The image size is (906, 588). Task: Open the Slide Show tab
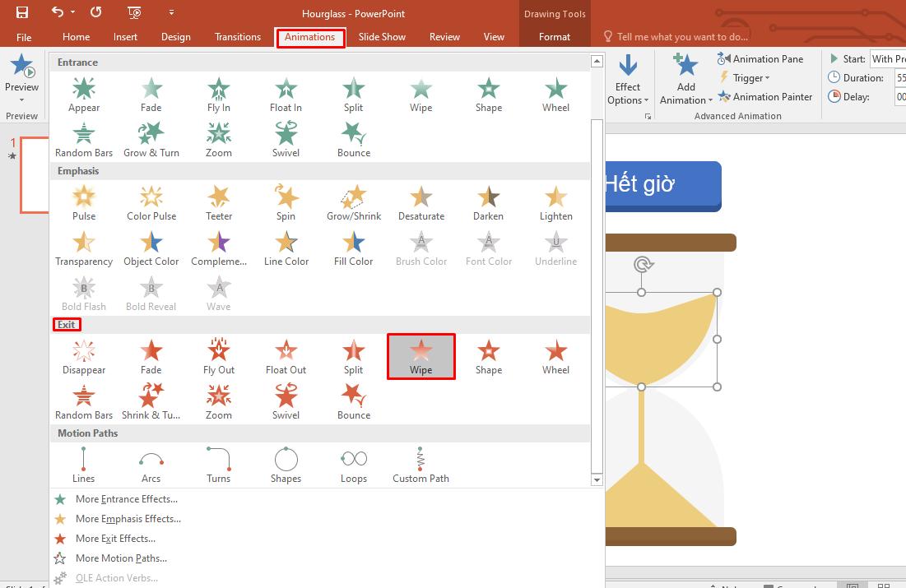tap(382, 37)
